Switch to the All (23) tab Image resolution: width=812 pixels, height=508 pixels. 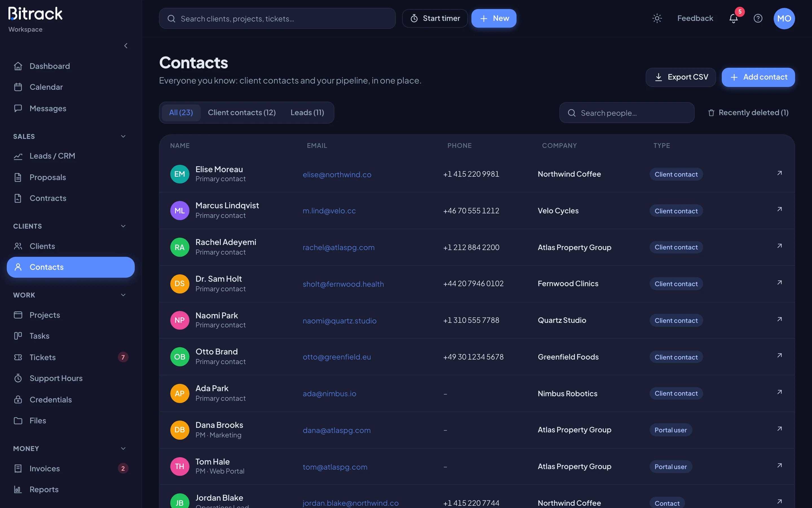click(181, 113)
